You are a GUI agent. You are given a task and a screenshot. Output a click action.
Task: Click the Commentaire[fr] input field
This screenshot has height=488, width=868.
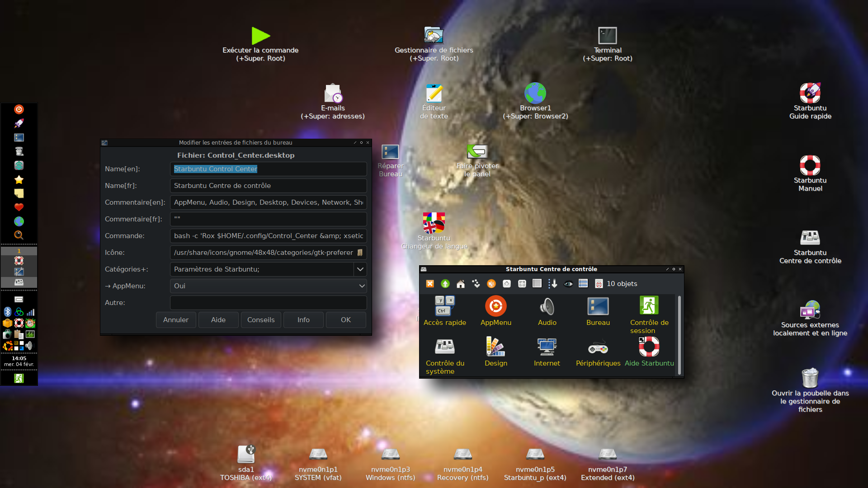pyautogui.click(x=268, y=219)
